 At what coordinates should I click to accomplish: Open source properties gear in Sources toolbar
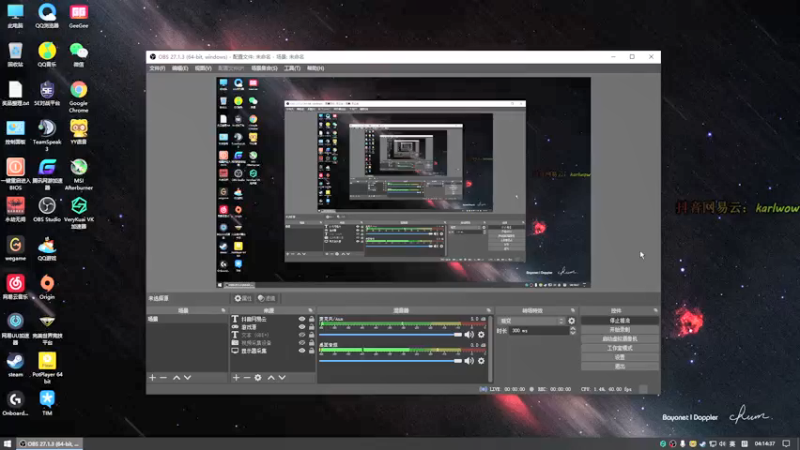[x=258, y=378]
